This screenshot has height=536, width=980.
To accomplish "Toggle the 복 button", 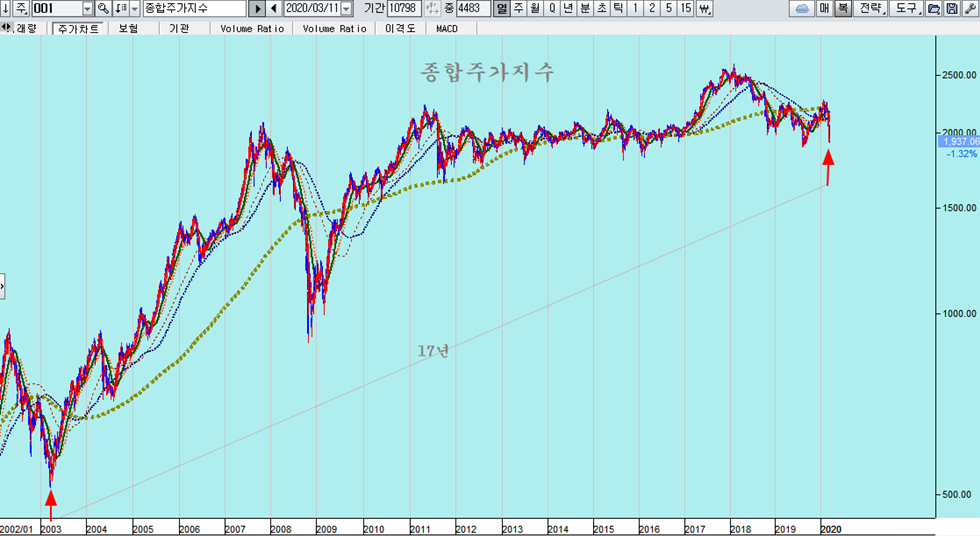I will coord(843,8).
